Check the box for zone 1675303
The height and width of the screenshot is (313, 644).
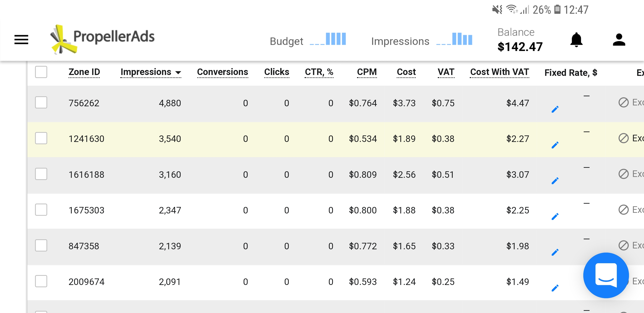(x=41, y=210)
